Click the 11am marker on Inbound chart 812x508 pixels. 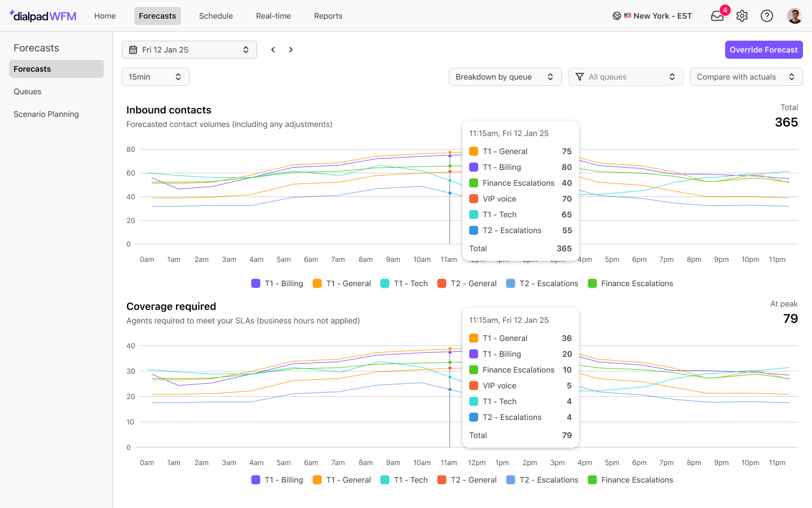click(449, 260)
